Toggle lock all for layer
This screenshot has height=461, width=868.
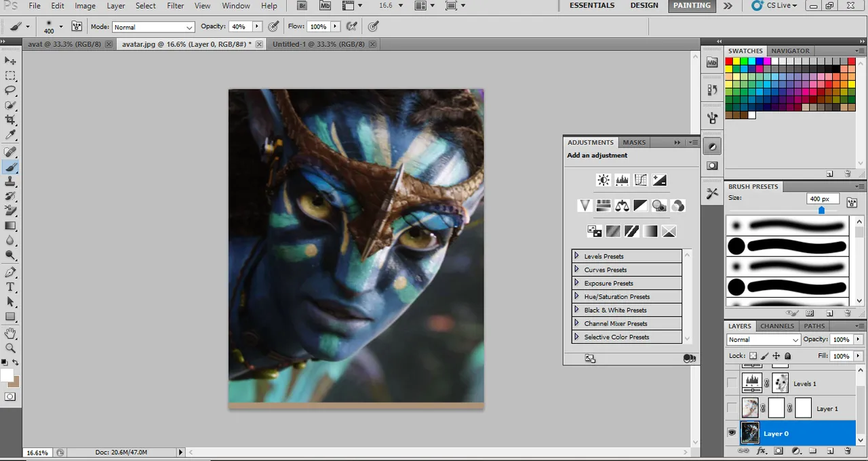pos(788,356)
